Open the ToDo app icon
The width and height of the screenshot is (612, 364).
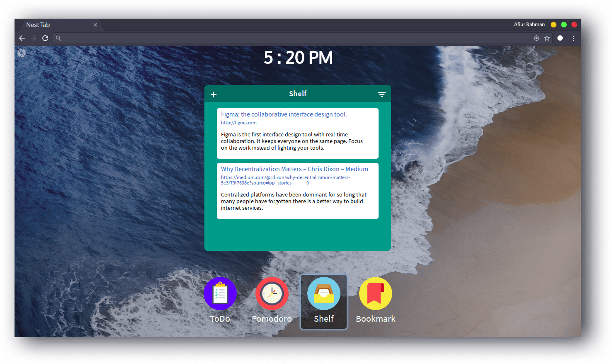pos(220,294)
